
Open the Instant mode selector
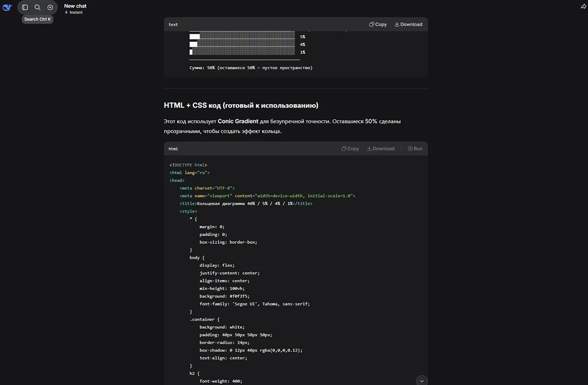pyautogui.click(x=73, y=12)
